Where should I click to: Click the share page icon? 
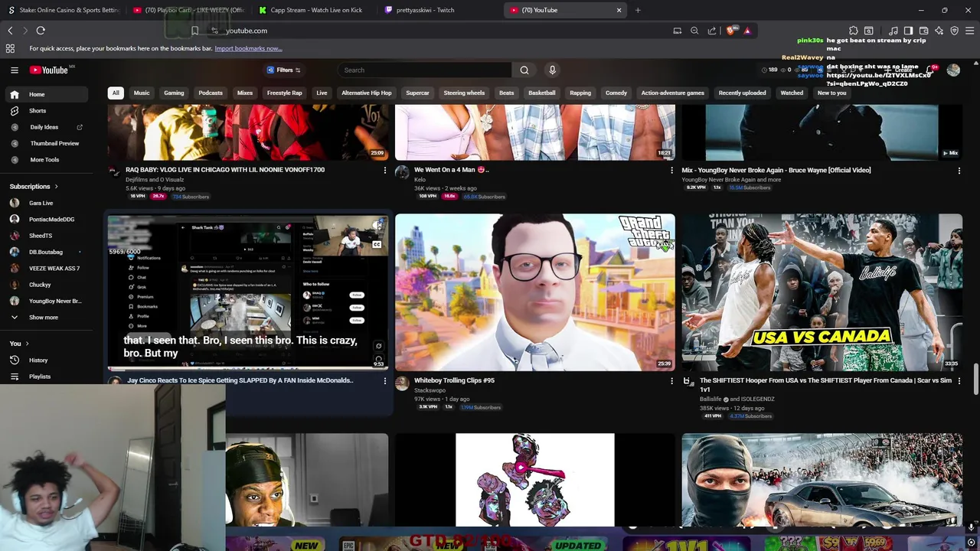click(x=712, y=31)
